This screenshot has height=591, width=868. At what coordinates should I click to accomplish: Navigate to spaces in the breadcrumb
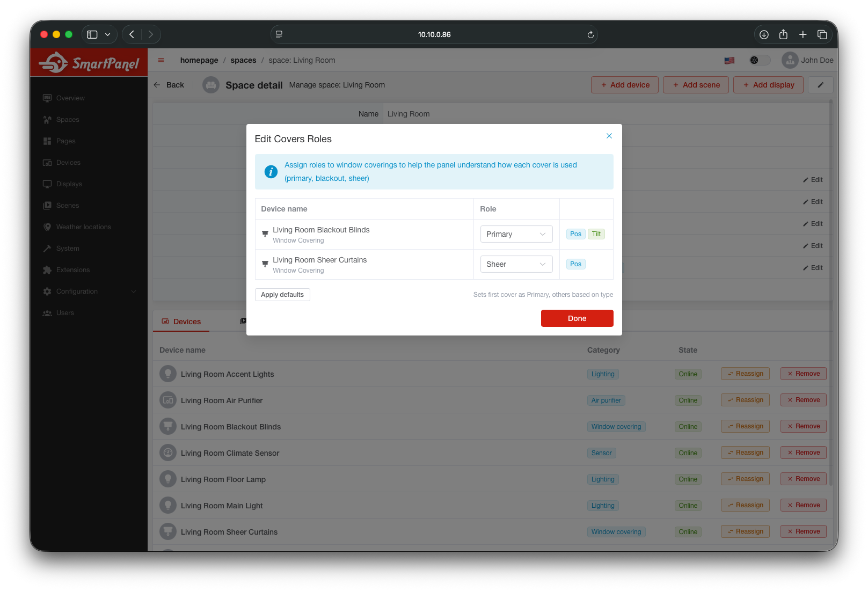[243, 60]
